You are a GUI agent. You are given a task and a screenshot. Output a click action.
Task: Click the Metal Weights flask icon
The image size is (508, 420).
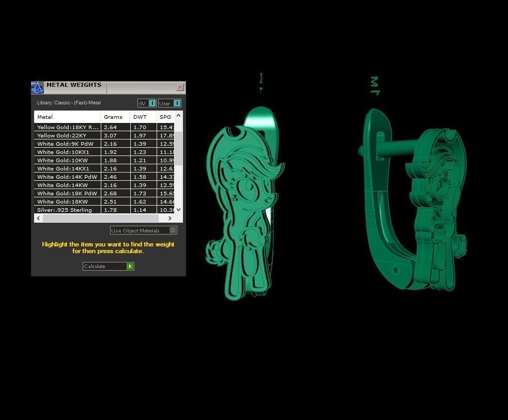[37, 88]
